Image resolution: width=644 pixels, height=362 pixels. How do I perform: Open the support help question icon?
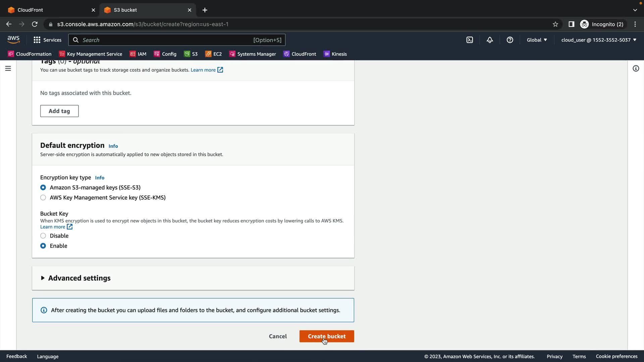pos(510,40)
